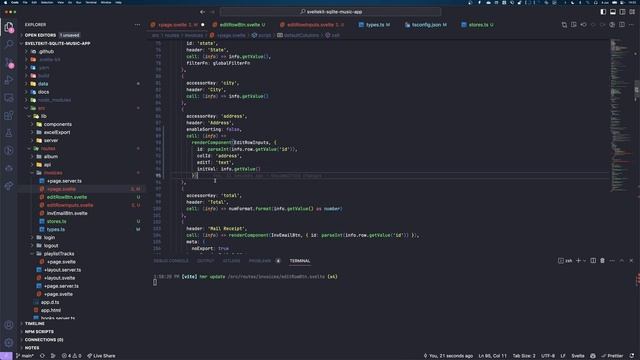640x360 pixels.
Task: Start Live Share from status bar
Action: click(101, 356)
